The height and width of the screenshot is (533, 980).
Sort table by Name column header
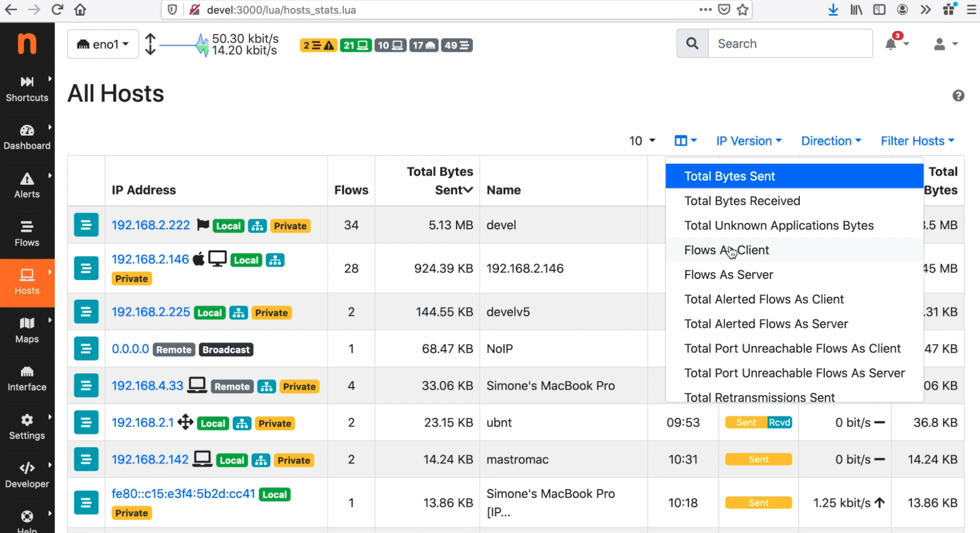tap(504, 190)
